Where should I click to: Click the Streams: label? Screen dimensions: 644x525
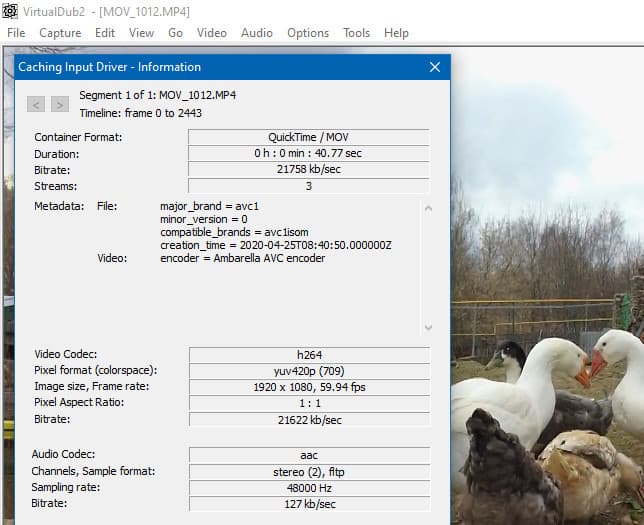(55, 186)
